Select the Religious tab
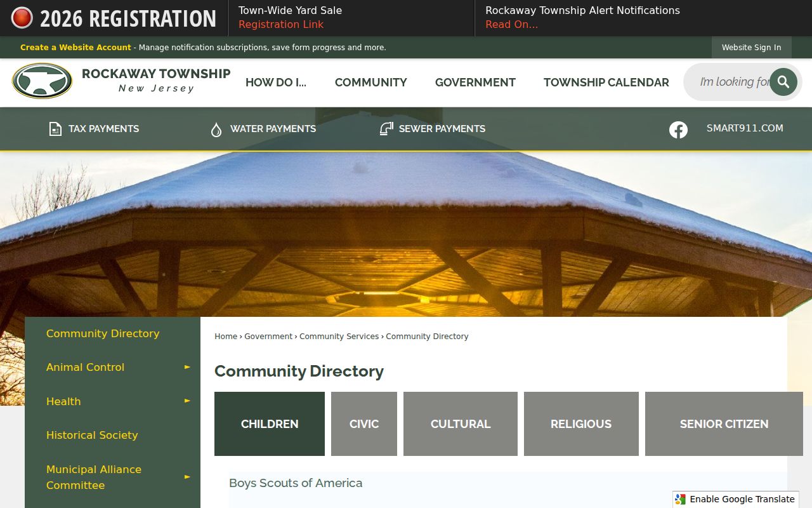The width and height of the screenshot is (812, 508). pos(581,424)
